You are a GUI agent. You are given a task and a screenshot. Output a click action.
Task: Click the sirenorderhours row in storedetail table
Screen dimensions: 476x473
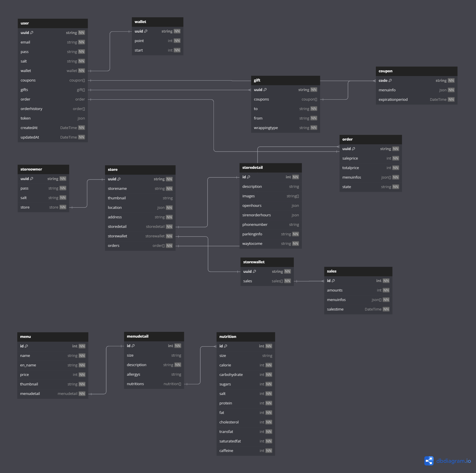271,215
